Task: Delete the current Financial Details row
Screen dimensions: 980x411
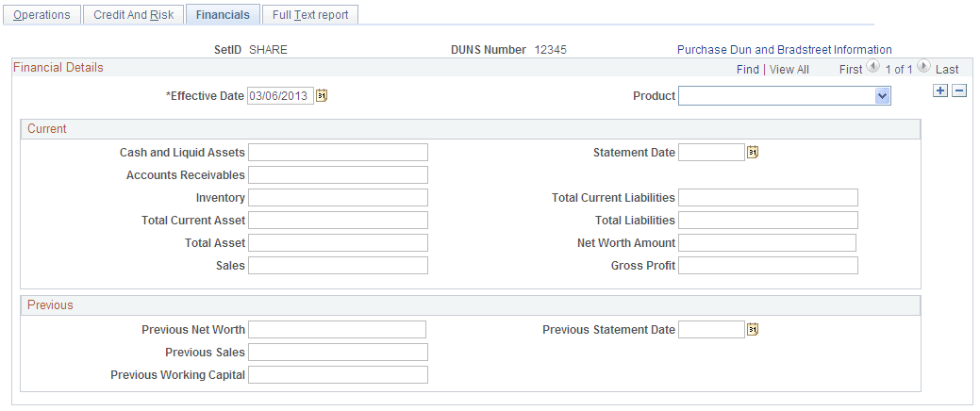Action: pyautogui.click(x=958, y=90)
